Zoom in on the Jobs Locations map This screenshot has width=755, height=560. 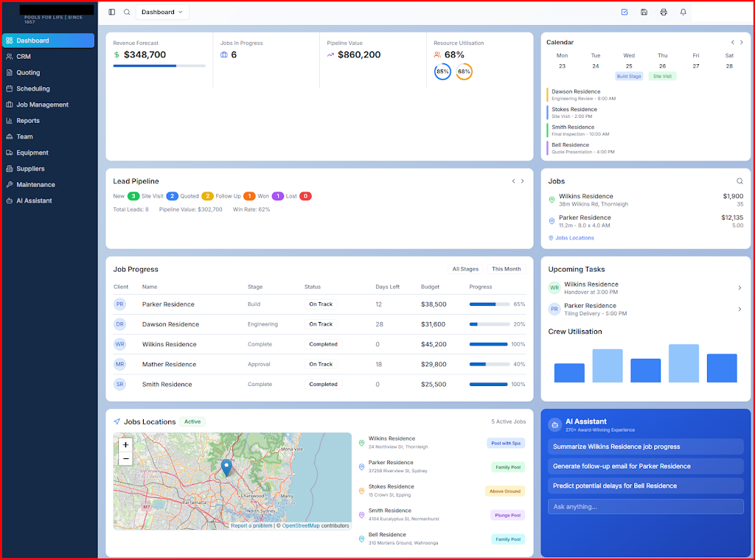pos(125,445)
